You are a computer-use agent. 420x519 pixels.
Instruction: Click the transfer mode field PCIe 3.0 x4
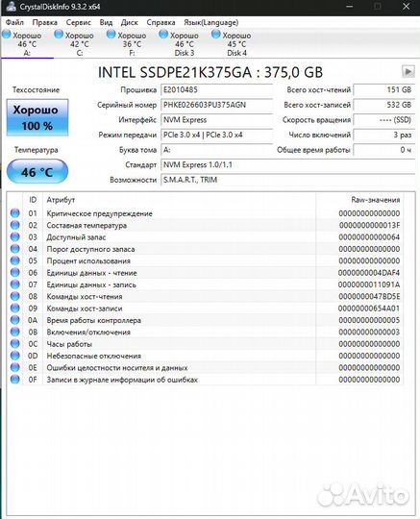216,135
